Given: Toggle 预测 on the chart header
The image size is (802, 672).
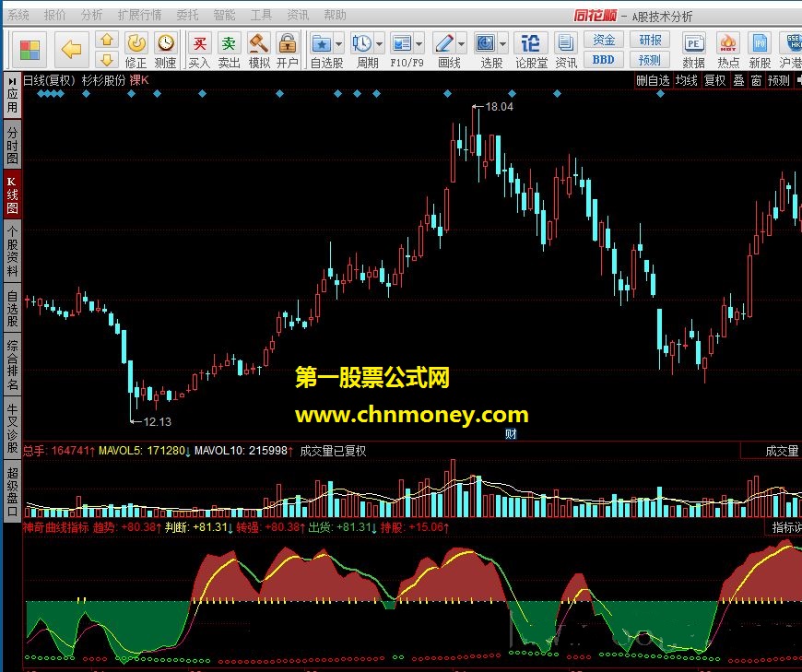Looking at the screenshot, I should pos(778,81).
